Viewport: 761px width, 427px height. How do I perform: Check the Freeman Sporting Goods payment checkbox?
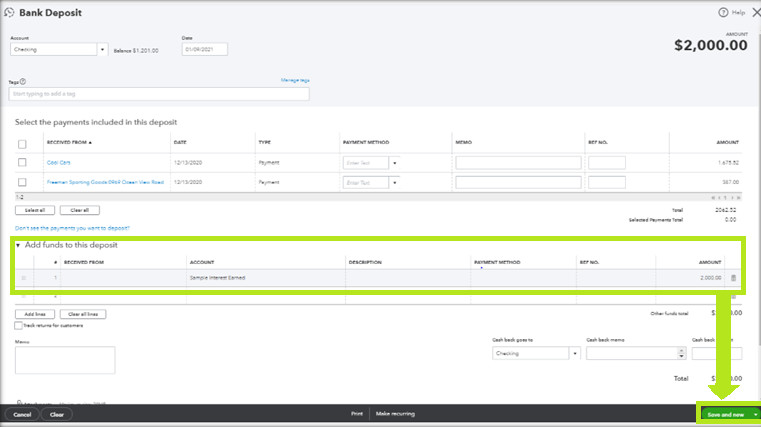[x=22, y=182]
